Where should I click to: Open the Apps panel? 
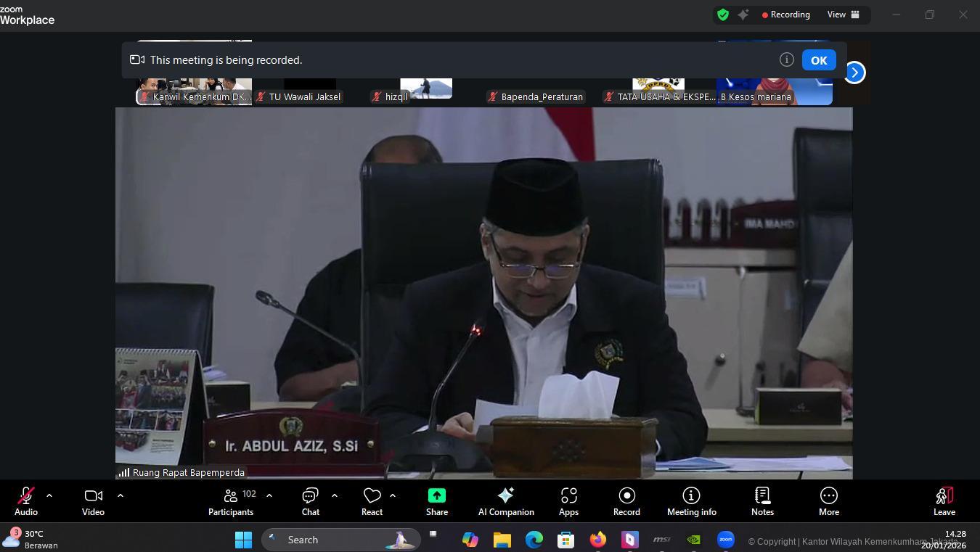[568, 501]
